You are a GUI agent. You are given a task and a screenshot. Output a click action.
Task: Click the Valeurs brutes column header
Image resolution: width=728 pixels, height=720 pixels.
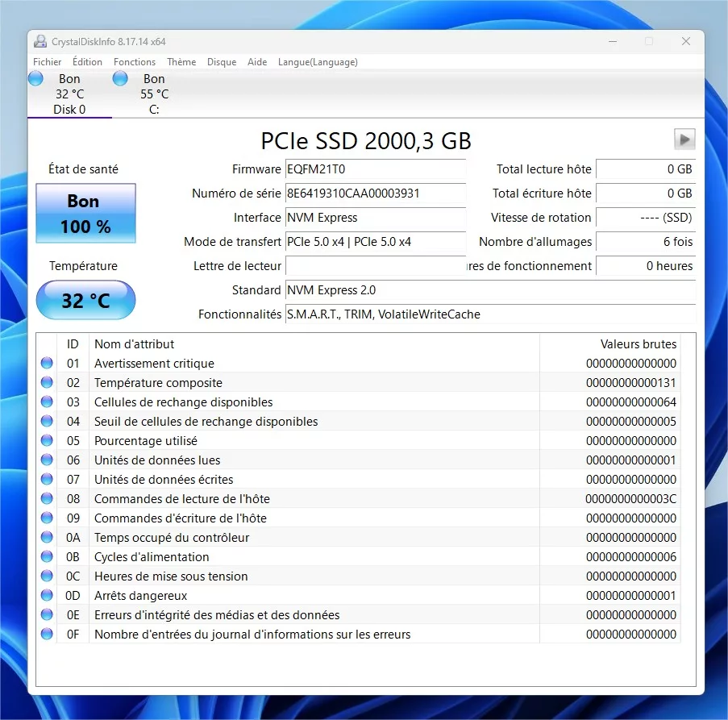point(610,344)
